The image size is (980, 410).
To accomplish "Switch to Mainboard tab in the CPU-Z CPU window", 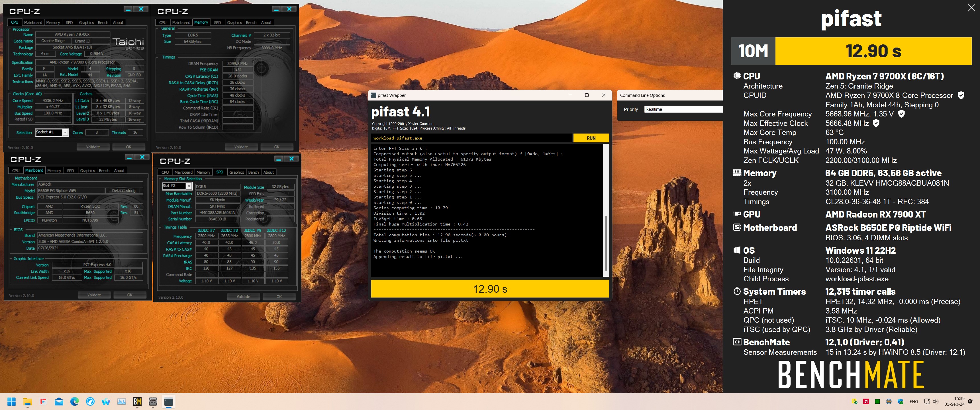I will pos(33,22).
